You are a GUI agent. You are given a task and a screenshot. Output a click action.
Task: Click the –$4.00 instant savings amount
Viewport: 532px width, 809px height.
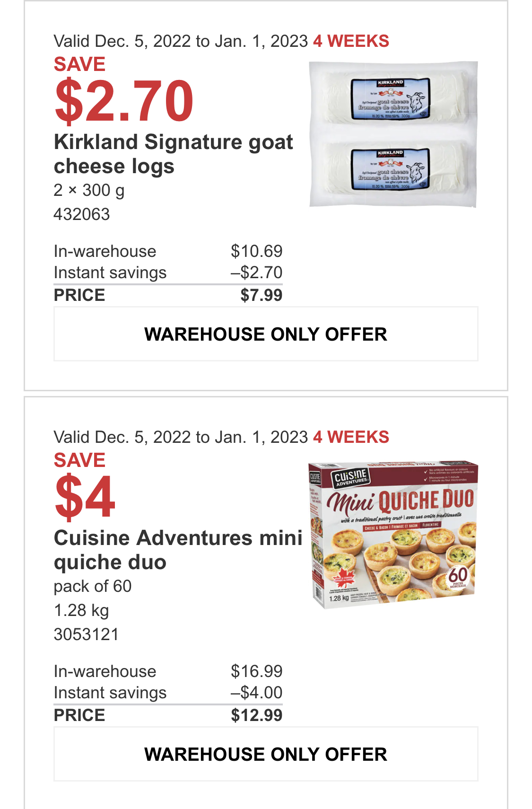257,693
